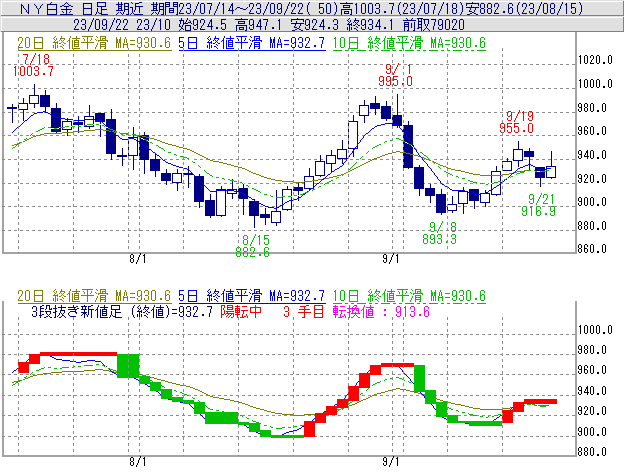Click the 9/1 date label under lower chart
This screenshot has height=475, width=624.
pos(391,461)
